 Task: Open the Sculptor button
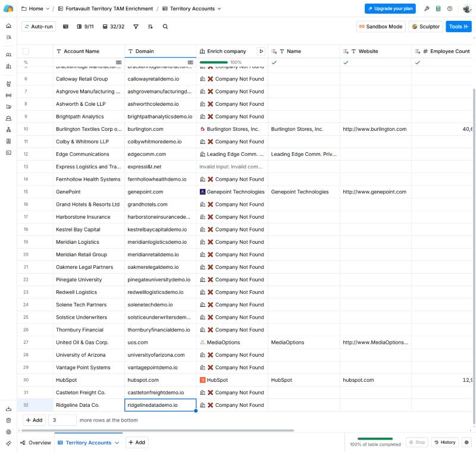click(425, 27)
